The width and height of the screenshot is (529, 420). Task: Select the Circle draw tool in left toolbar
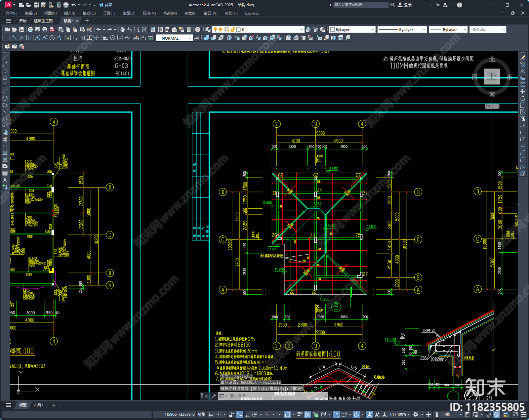pyautogui.click(x=5, y=98)
